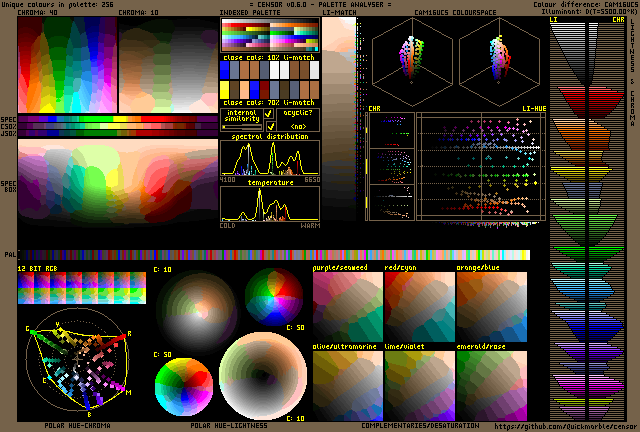Click the polar hue-chroma radar plot
The width and height of the screenshot is (640, 432).
click(x=82, y=366)
